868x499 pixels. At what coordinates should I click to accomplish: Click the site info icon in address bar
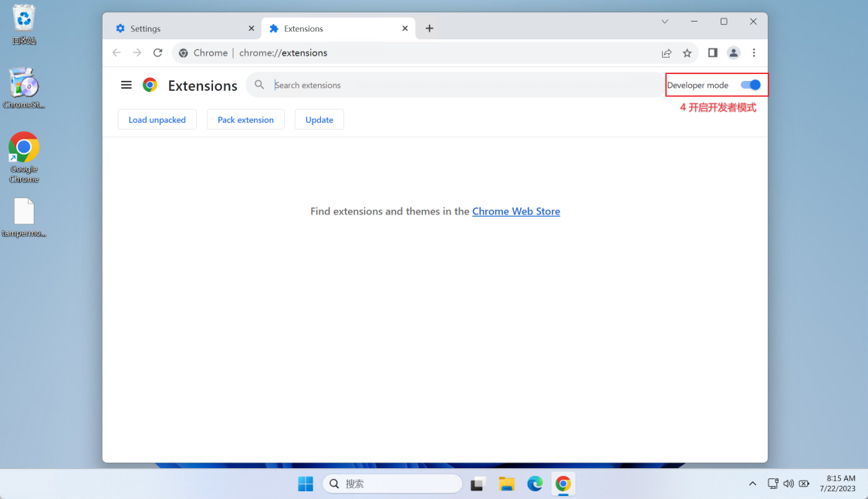tap(183, 53)
